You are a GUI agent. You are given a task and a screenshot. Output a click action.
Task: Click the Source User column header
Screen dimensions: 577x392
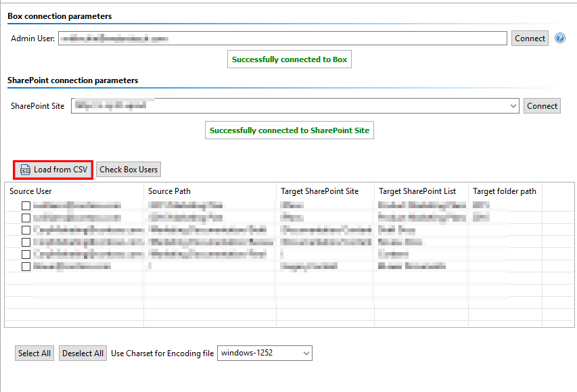click(x=30, y=191)
